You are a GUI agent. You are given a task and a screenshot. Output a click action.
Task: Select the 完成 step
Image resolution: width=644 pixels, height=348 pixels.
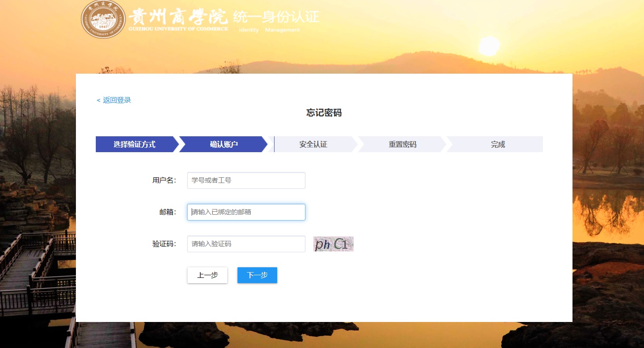tap(497, 144)
